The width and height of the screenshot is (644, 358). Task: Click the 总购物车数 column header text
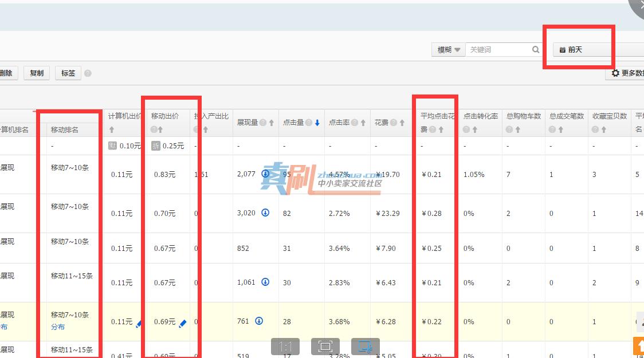(524, 116)
